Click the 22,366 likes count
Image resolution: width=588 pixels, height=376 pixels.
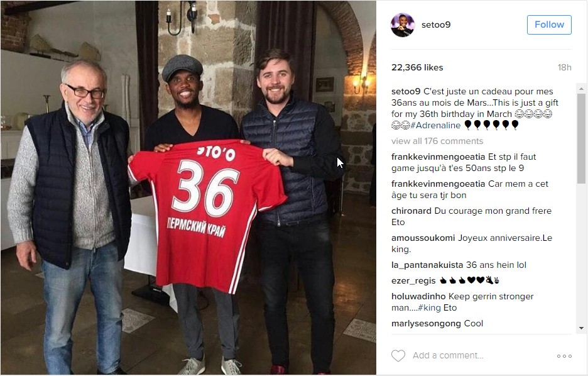pos(417,67)
